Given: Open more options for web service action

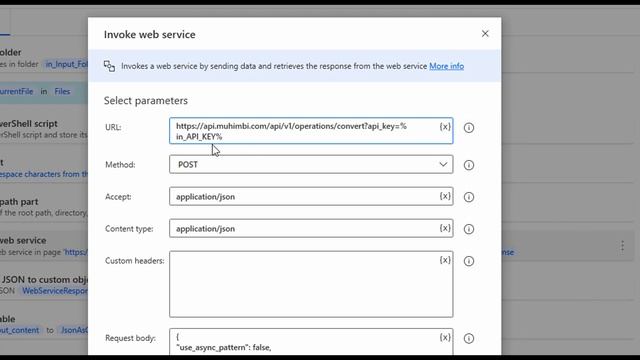Looking at the screenshot, I should (x=622, y=246).
